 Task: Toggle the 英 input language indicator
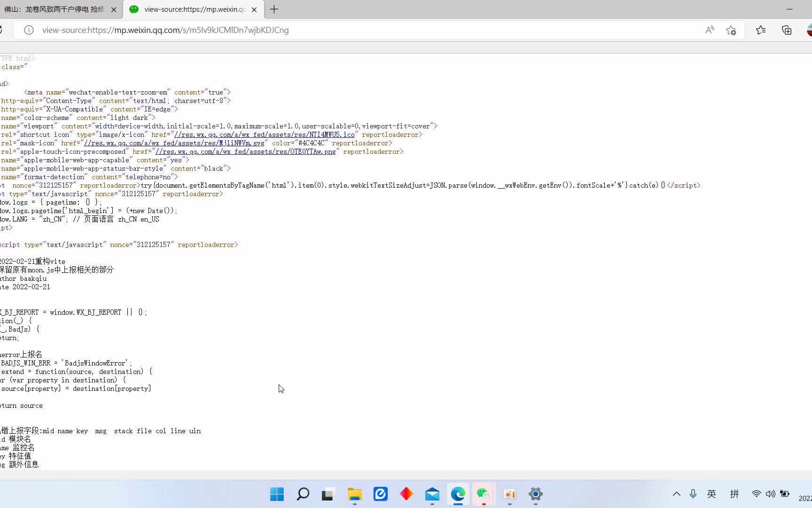click(711, 494)
